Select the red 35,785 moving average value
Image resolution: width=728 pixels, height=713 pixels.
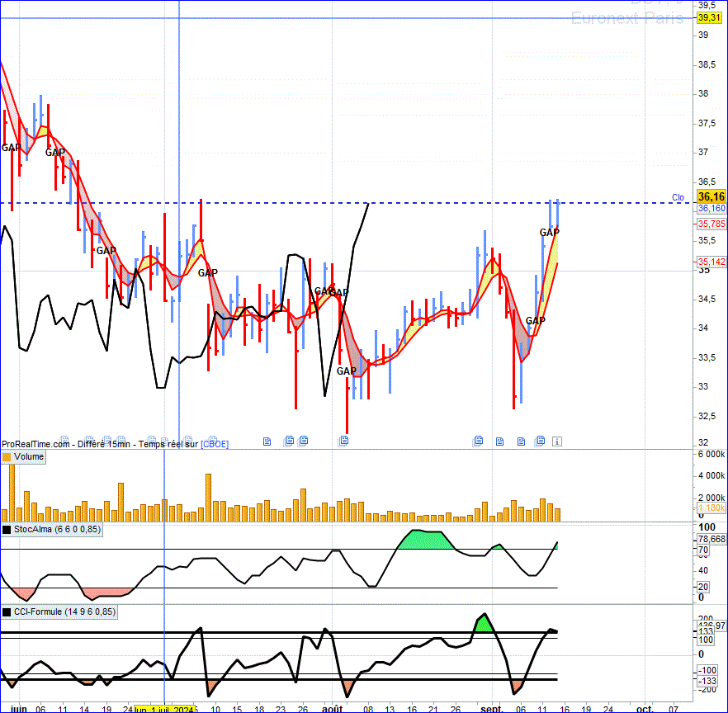(711, 224)
